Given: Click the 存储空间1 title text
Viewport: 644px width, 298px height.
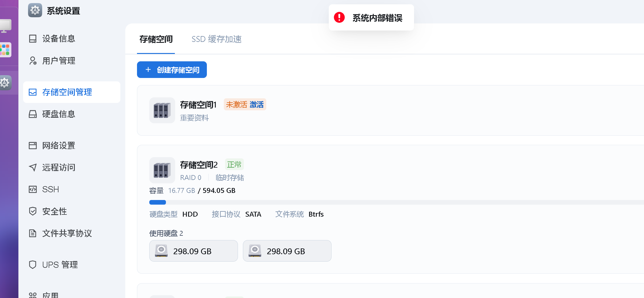Looking at the screenshot, I should [199, 105].
